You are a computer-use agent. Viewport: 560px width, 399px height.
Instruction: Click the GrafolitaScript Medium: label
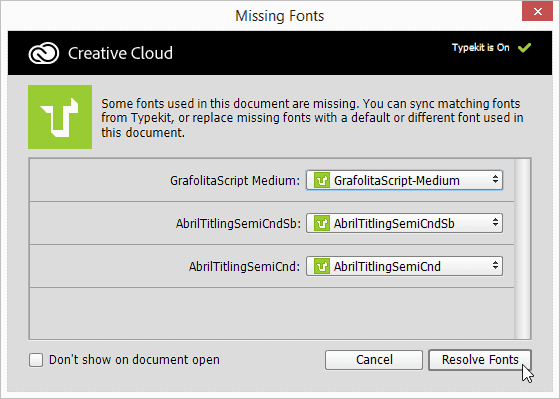tap(235, 181)
